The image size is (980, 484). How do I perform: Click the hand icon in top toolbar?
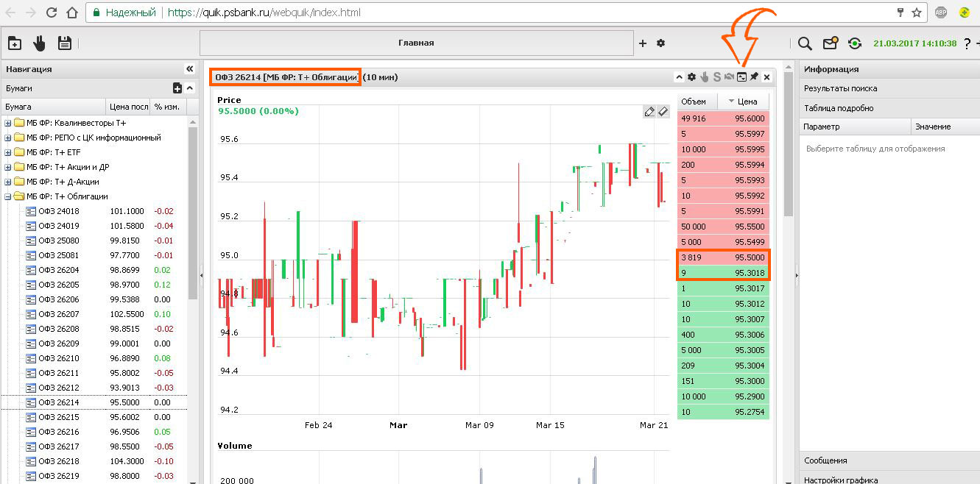(x=39, y=43)
